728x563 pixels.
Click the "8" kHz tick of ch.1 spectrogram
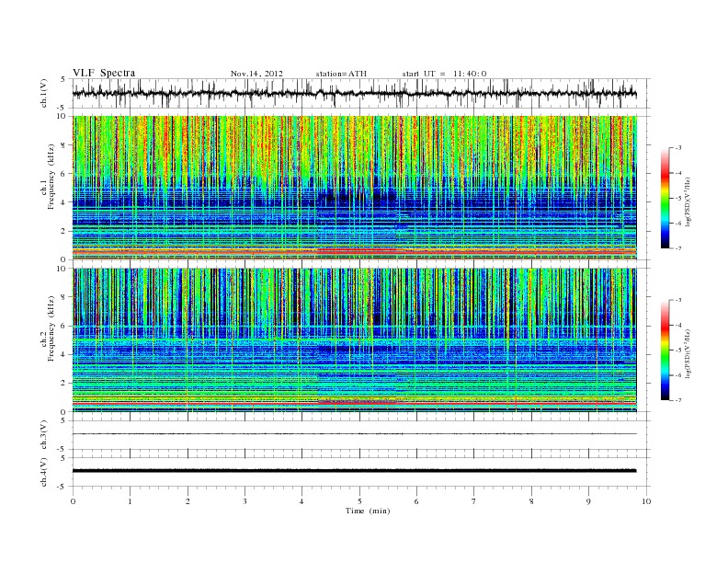(64, 145)
